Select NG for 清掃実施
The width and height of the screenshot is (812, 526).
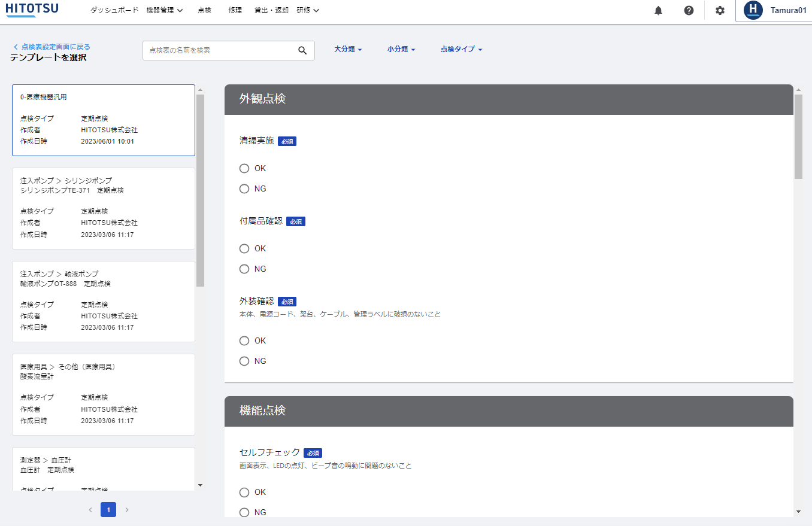244,188
